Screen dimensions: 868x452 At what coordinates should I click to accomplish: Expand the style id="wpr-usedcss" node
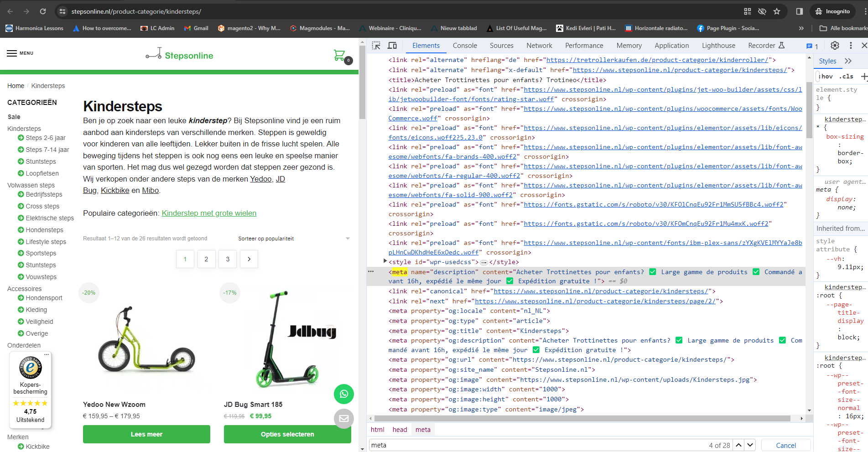click(x=385, y=261)
